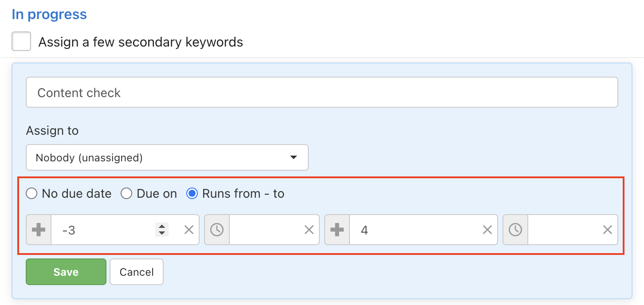Image resolution: width=644 pixels, height=305 pixels.
Task: Check off 'Assign a few secondary keywords'
Action: (x=21, y=42)
